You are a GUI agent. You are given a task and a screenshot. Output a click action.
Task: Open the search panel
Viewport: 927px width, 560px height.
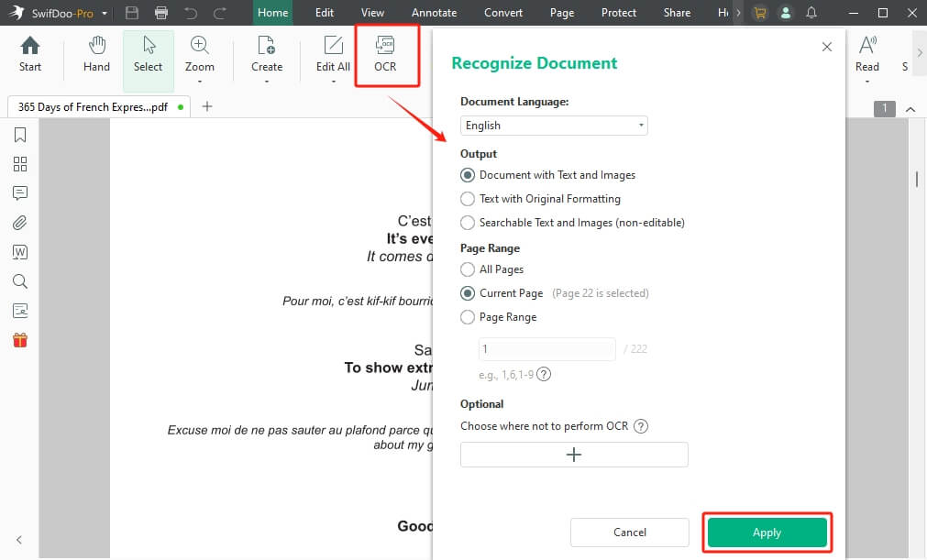pyautogui.click(x=19, y=281)
